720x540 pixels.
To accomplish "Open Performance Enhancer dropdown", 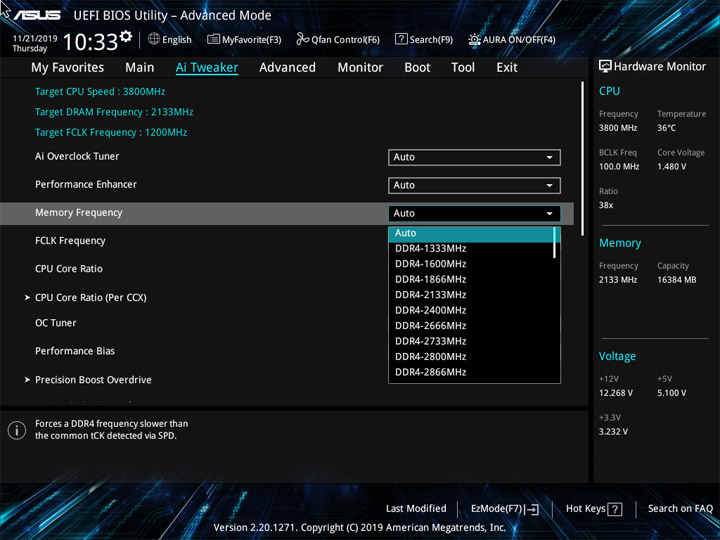I will point(474,186).
